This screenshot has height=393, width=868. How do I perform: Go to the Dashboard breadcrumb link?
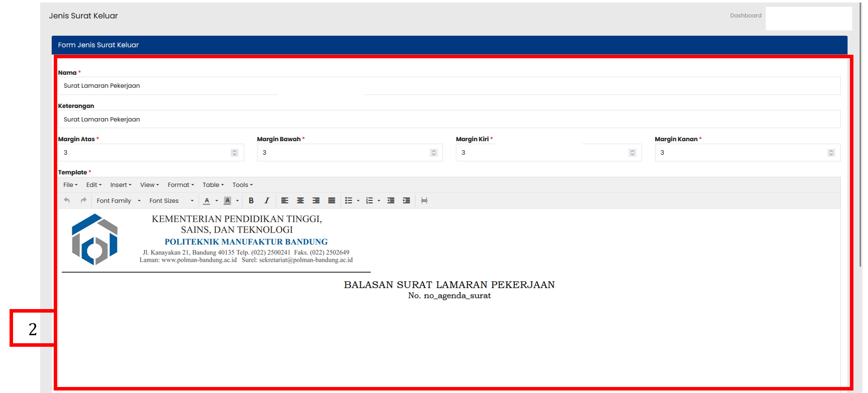coord(746,16)
